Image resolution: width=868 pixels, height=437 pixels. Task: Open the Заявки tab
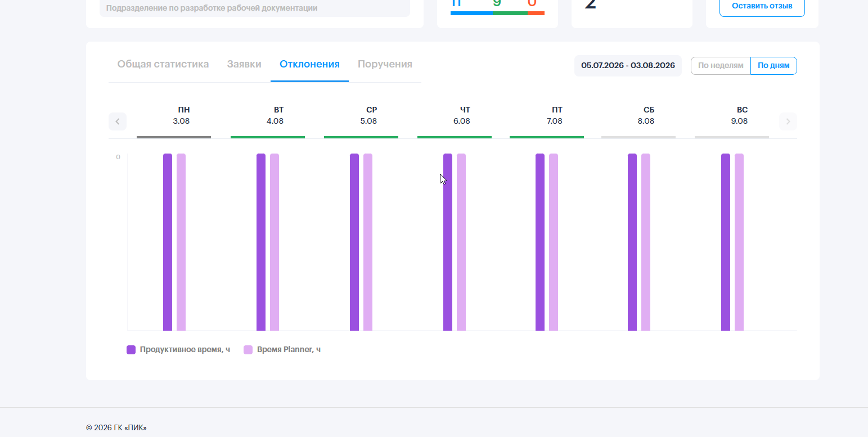click(x=244, y=64)
